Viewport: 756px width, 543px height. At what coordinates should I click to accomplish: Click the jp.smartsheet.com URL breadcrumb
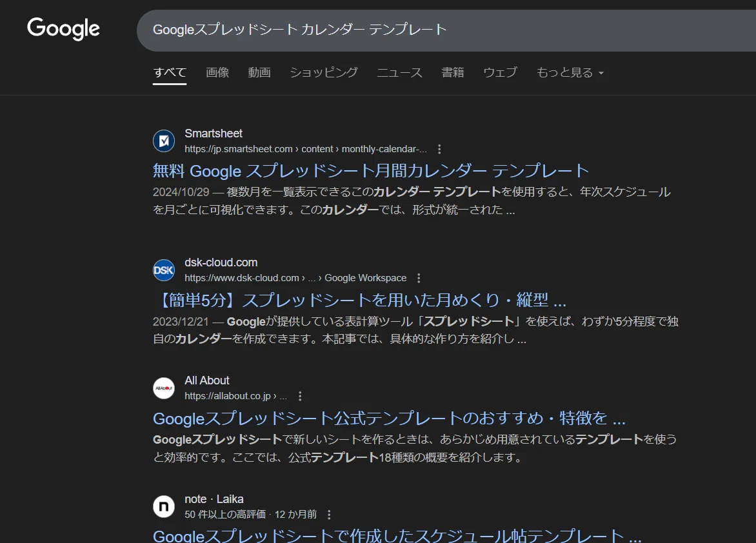click(306, 149)
